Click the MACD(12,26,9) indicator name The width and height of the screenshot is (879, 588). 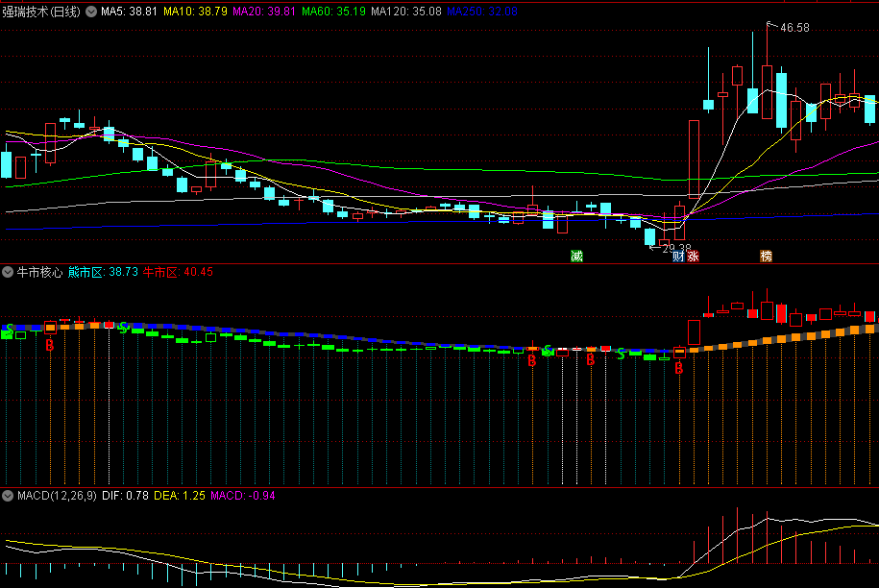click(x=57, y=496)
